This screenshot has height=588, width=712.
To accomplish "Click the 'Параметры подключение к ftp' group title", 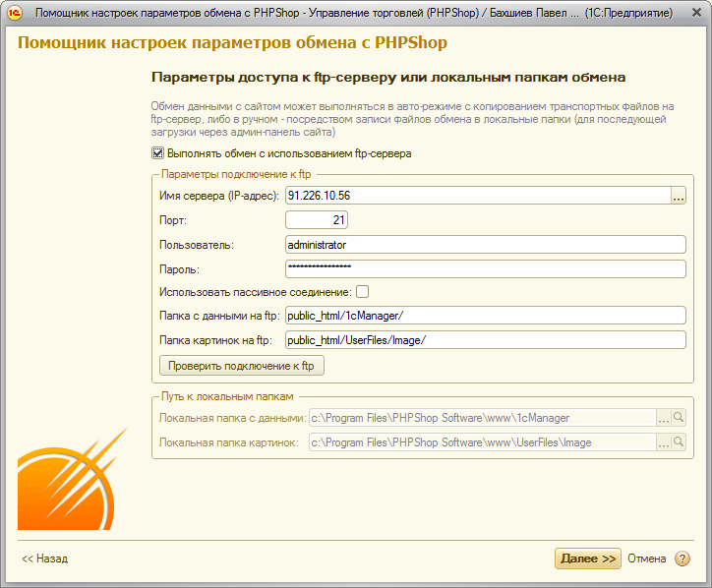I will tap(236, 174).
